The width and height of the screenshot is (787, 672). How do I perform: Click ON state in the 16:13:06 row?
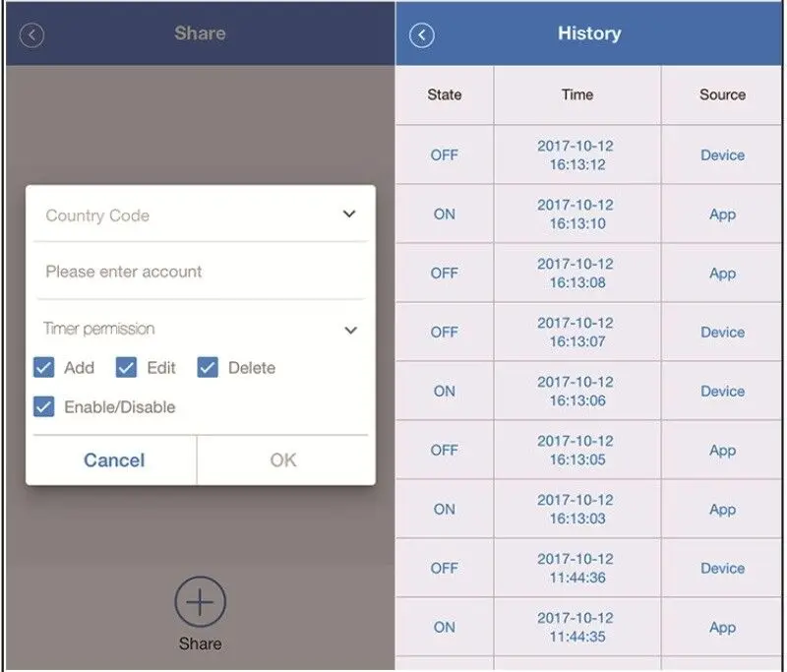pyautogui.click(x=445, y=391)
